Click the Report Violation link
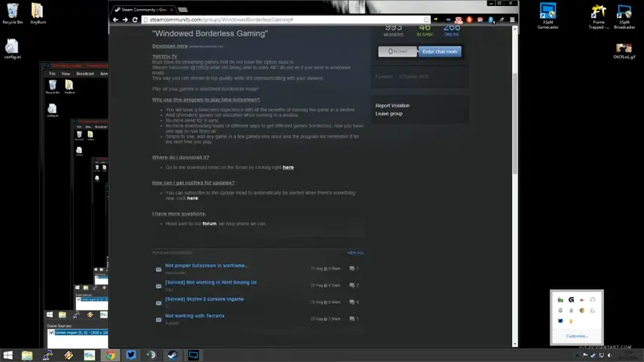The width and height of the screenshot is (644, 362). (x=392, y=106)
